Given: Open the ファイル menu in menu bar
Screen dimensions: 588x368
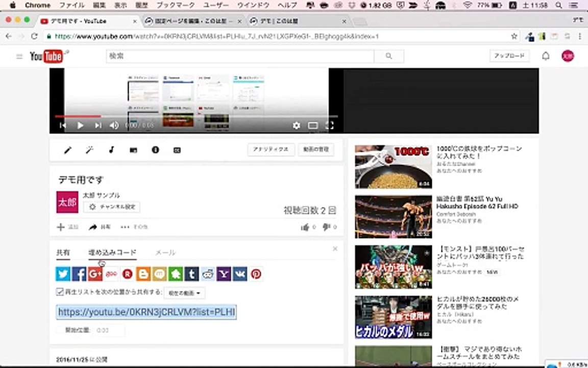Looking at the screenshot, I should tap(72, 5).
